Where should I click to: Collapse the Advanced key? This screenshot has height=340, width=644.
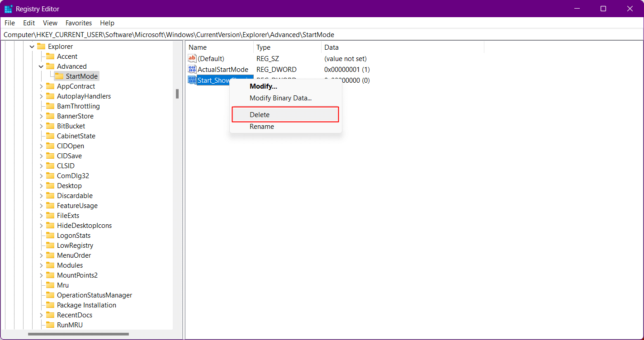pyautogui.click(x=41, y=66)
